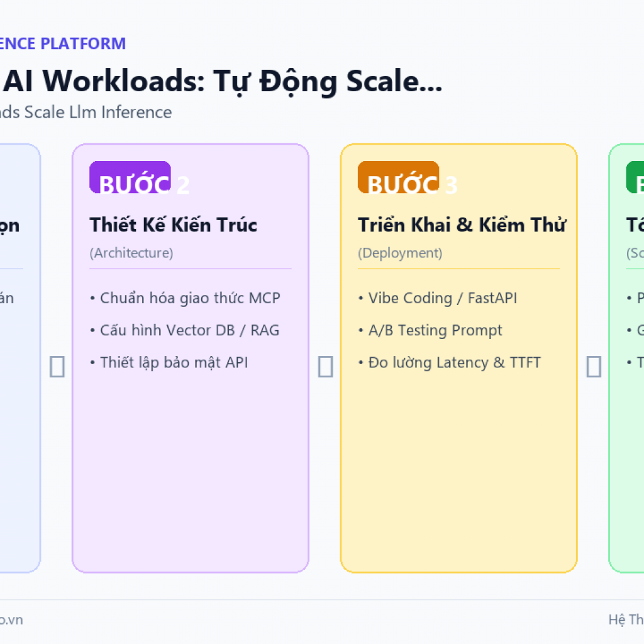Click the purple BƯỚC 2 badge
The image size is (644, 644).
[x=130, y=177]
